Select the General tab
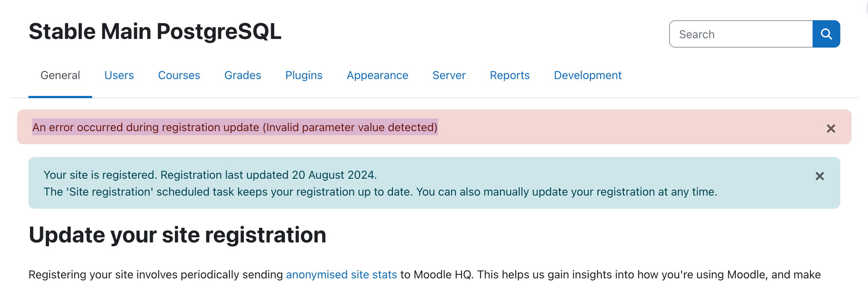The height and width of the screenshot is (287, 868). click(x=60, y=75)
